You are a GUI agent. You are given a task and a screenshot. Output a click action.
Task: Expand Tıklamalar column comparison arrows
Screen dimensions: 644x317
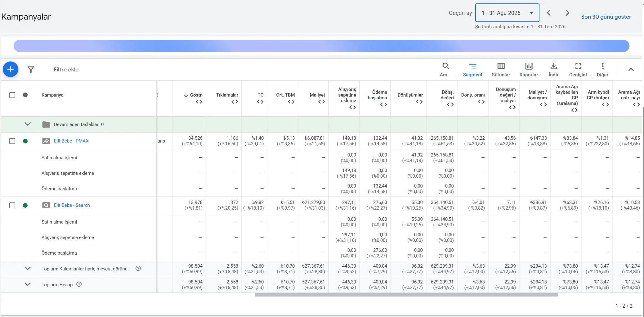point(235,102)
